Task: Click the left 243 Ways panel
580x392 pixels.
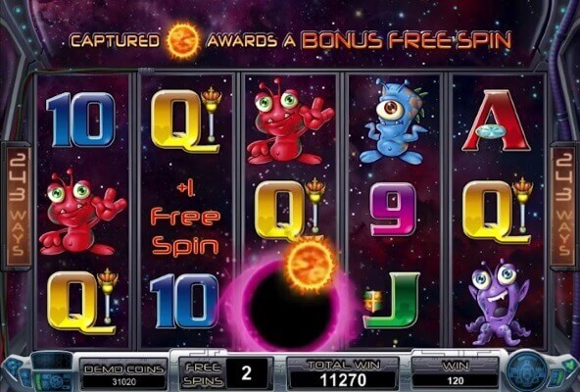Action: pos(18,206)
